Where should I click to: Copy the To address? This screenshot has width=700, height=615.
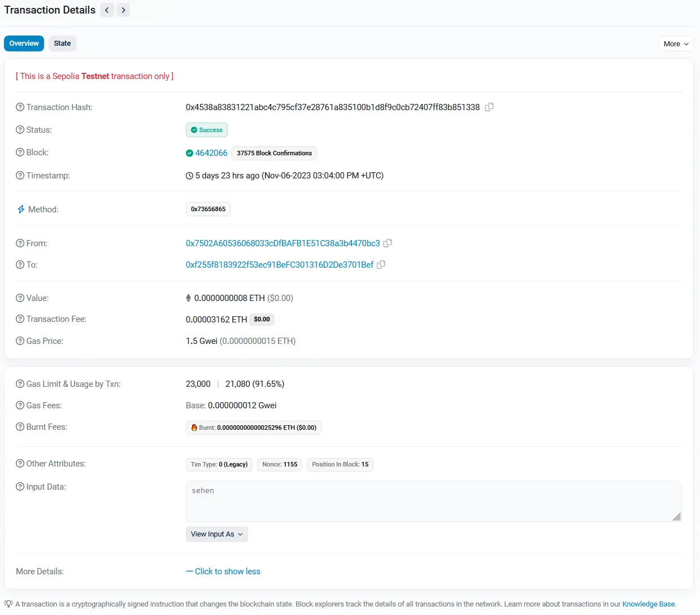tap(381, 264)
